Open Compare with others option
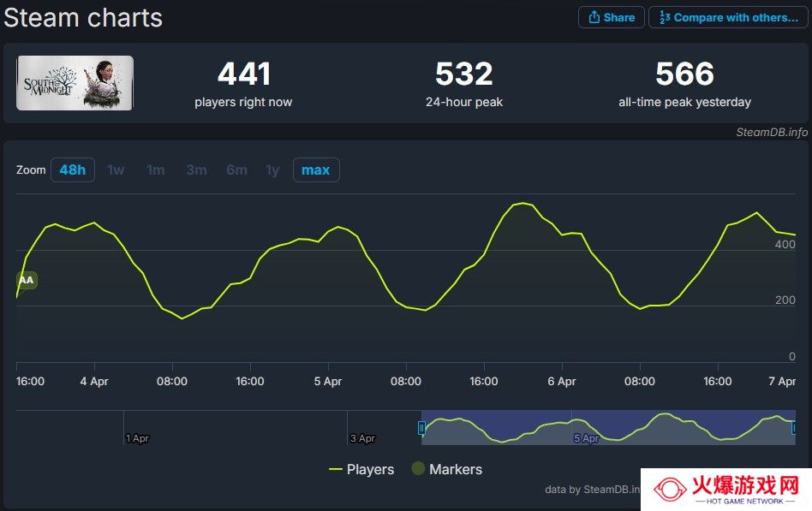This screenshot has height=511, width=812. tap(728, 17)
